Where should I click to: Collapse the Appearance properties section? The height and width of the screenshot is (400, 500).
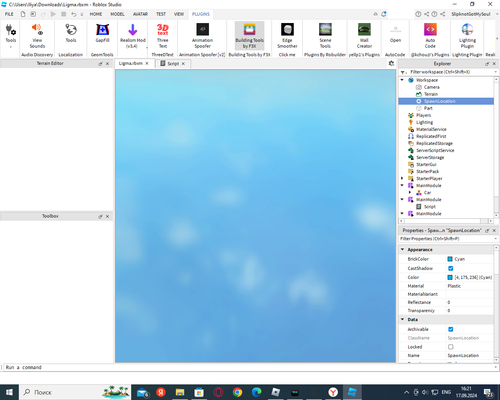[402, 249]
